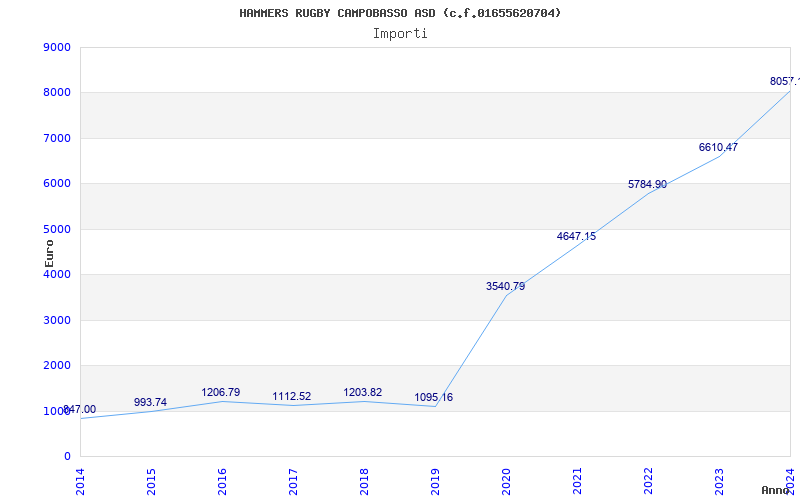Click the Importi subtitle
This screenshot has height=500, width=800.
pyautogui.click(x=400, y=33)
